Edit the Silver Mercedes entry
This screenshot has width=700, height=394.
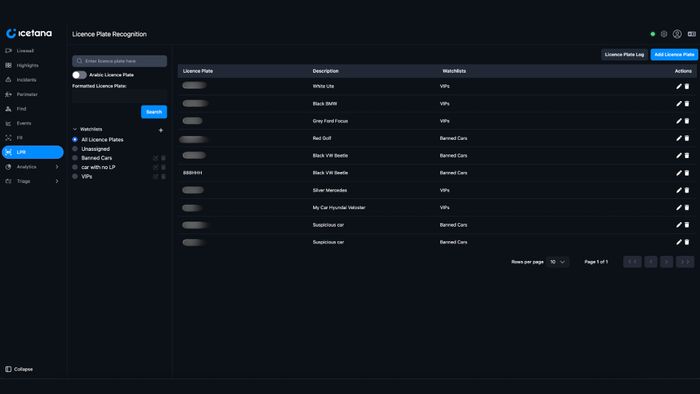(x=679, y=190)
